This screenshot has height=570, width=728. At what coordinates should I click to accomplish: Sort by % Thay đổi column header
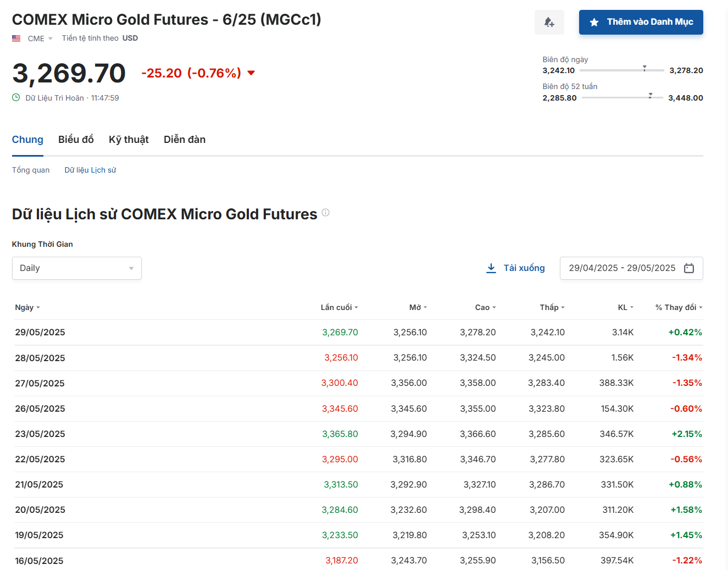coord(679,307)
